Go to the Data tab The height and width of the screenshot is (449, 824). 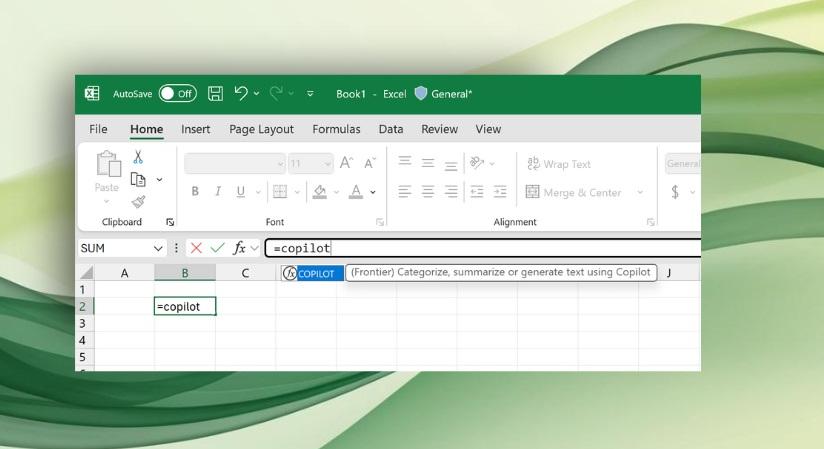391,129
